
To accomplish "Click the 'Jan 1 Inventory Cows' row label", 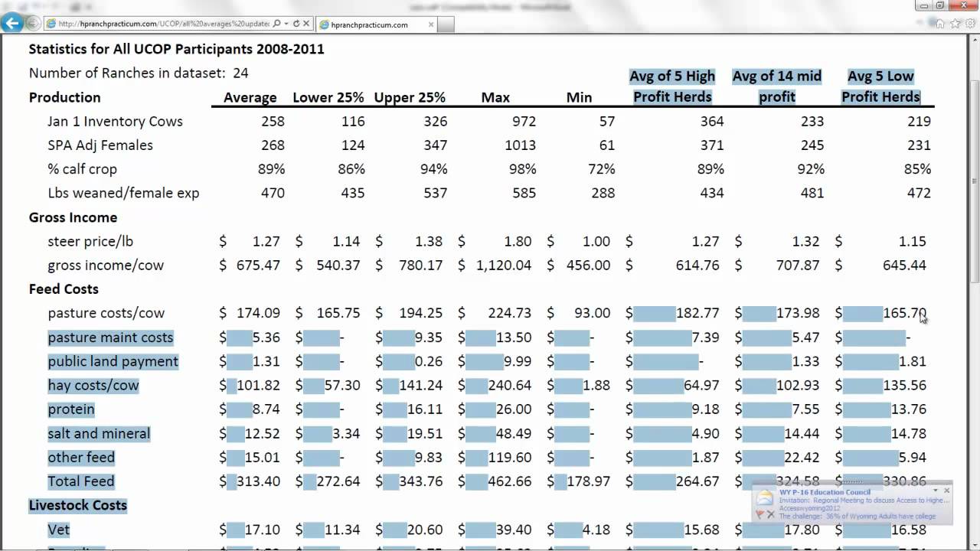I will pos(115,122).
